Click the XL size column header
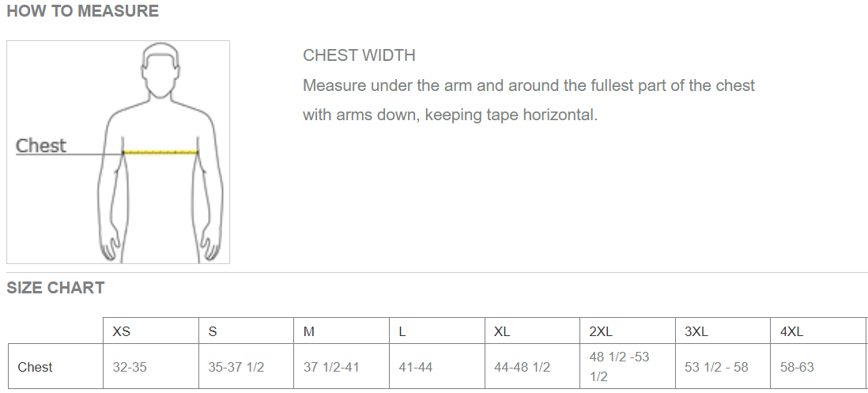The width and height of the screenshot is (868, 393). tap(502, 331)
